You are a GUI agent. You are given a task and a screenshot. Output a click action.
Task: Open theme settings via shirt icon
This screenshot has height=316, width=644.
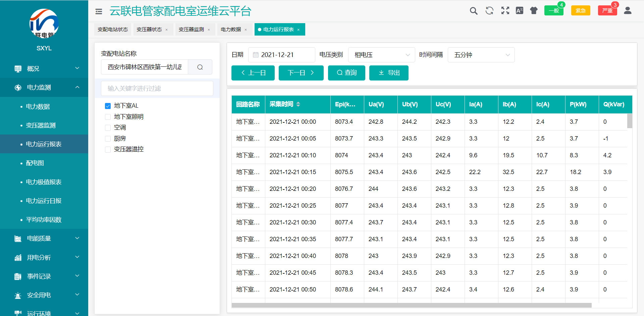pos(534,10)
